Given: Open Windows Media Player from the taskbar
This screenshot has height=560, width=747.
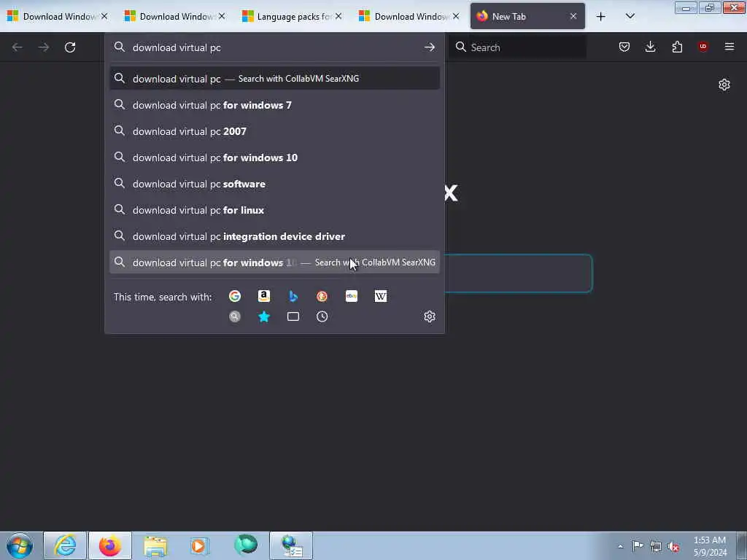Looking at the screenshot, I should 200,545.
